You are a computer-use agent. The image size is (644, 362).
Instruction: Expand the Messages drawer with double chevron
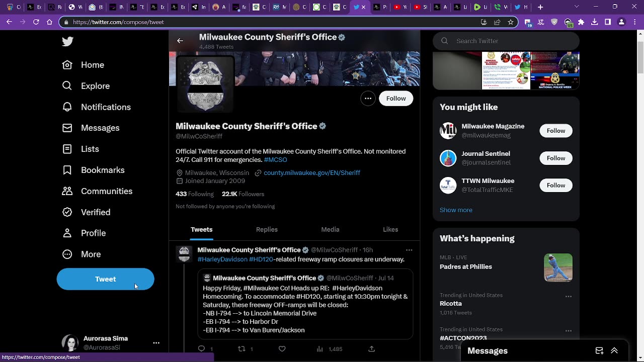tap(614, 351)
